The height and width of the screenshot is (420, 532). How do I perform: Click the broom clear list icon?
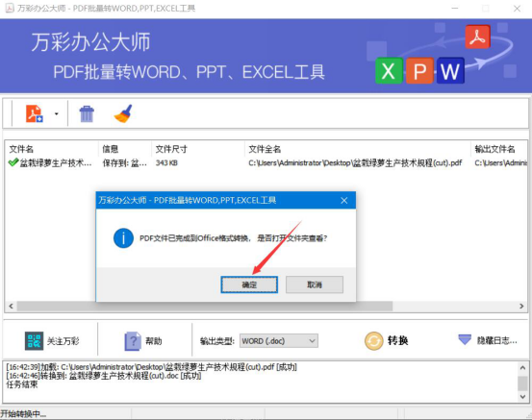pyautogui.click(x=123, y=113)
